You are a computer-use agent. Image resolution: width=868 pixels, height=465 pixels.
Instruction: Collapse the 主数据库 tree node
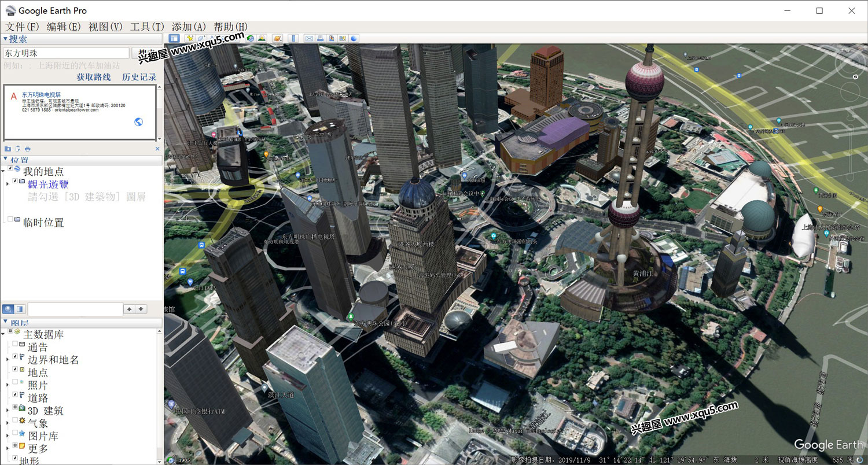click(x=3, y=333)
